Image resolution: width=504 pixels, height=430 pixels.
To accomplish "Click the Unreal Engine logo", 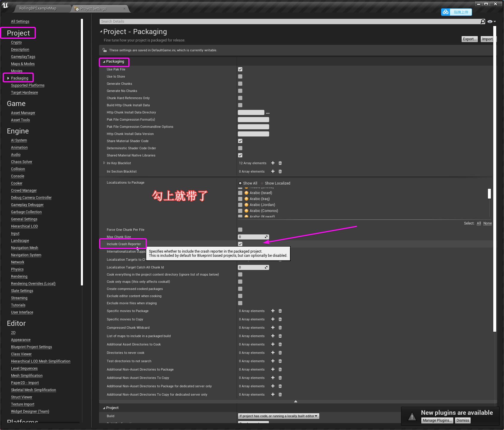I will click(x=5, y=5).
